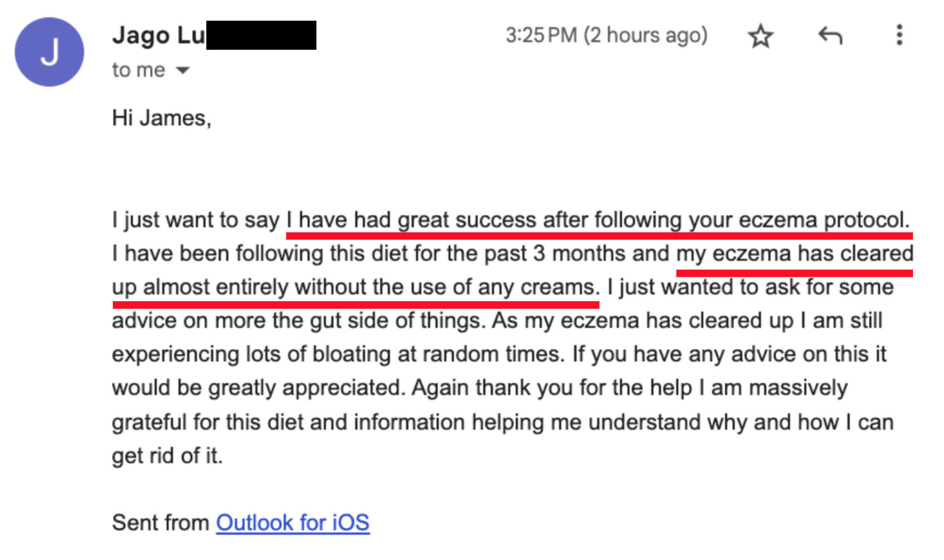Click the "to me" recipient text
This screenshot has width=944, height=560.
[x=138, y=70]
